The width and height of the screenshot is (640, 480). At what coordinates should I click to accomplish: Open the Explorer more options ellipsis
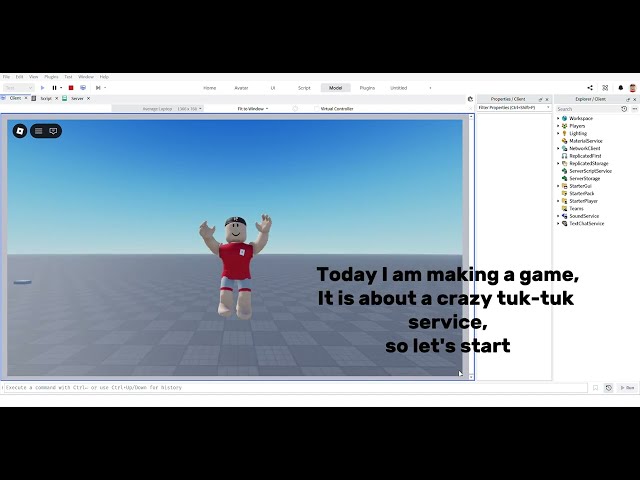634,109
